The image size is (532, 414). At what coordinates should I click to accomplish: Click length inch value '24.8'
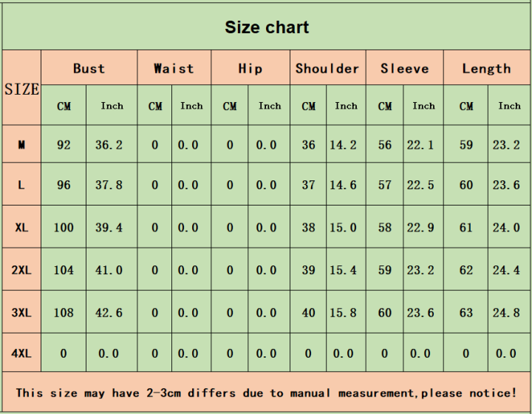pyautogui.click(x=506, y=313)
